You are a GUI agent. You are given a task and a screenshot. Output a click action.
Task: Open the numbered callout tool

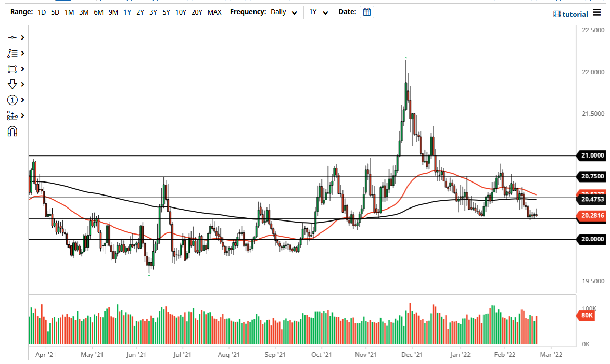13,99
